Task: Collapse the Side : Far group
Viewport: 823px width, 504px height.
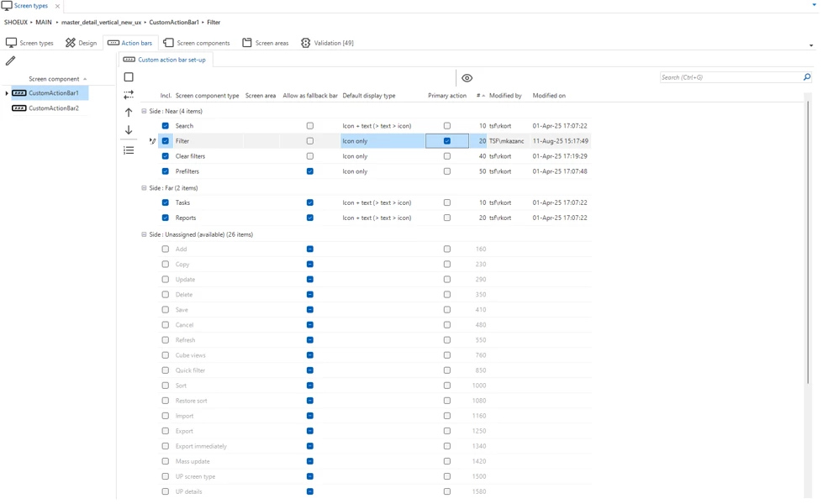Action: [x=144, y=188]
